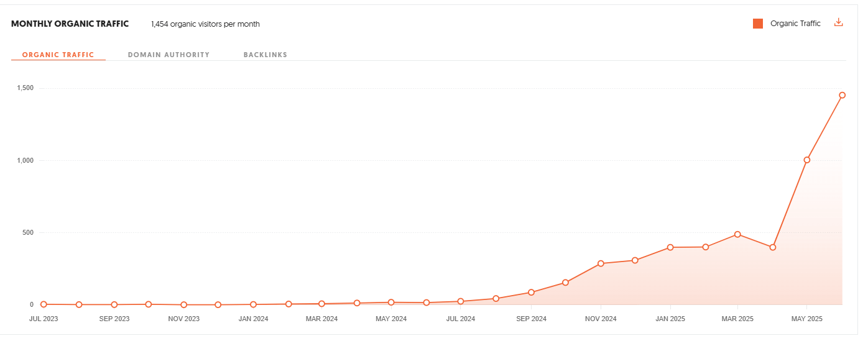
Task: Select the January 2025 data point
Action: (670, 247)
